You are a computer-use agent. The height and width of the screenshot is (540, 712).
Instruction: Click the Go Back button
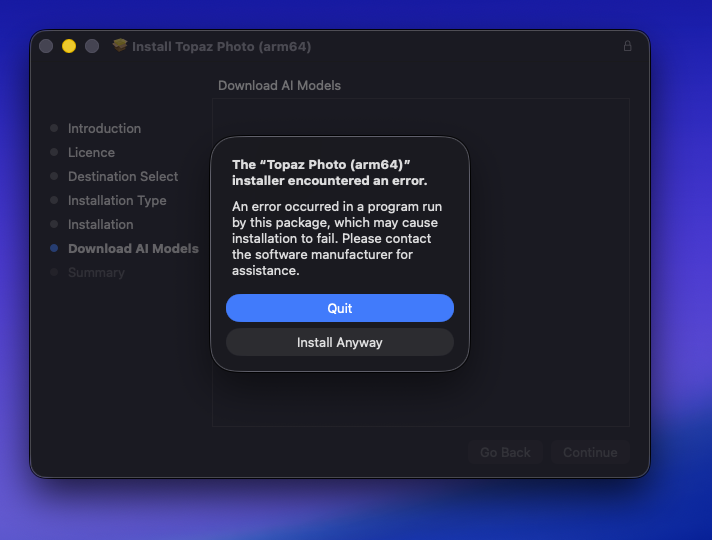click(505, 452)
